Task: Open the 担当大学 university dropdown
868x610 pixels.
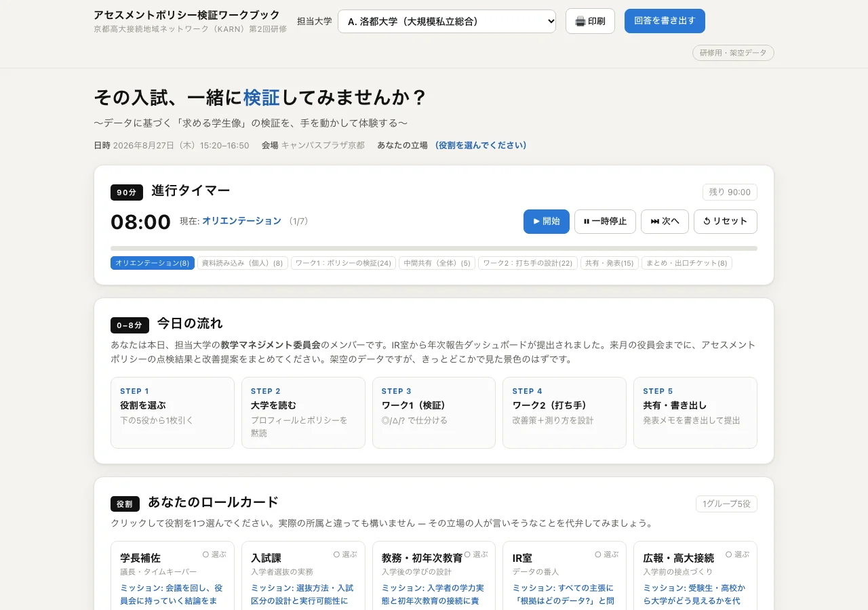Action: pos(447,21)
